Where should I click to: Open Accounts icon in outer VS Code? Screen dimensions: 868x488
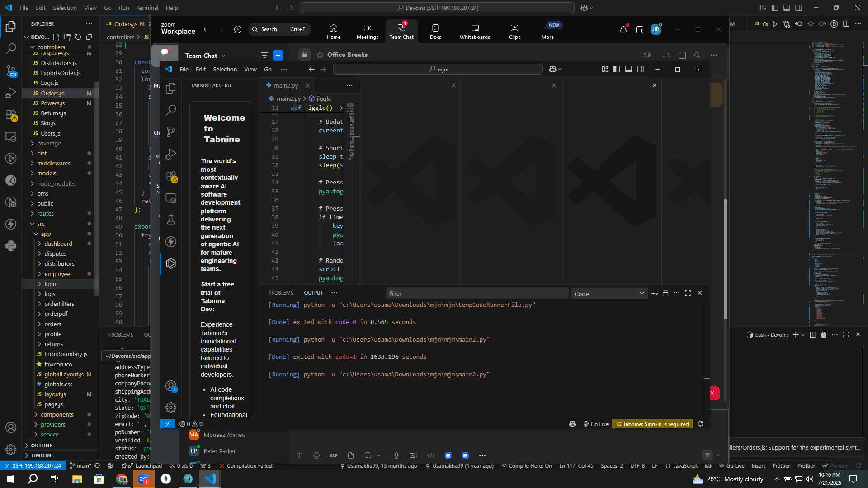click(11, 427)
